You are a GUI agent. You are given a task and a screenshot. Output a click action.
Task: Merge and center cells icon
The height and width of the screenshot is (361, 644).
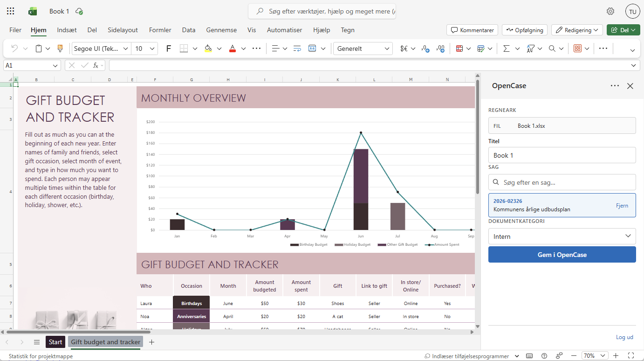point(312,49)
